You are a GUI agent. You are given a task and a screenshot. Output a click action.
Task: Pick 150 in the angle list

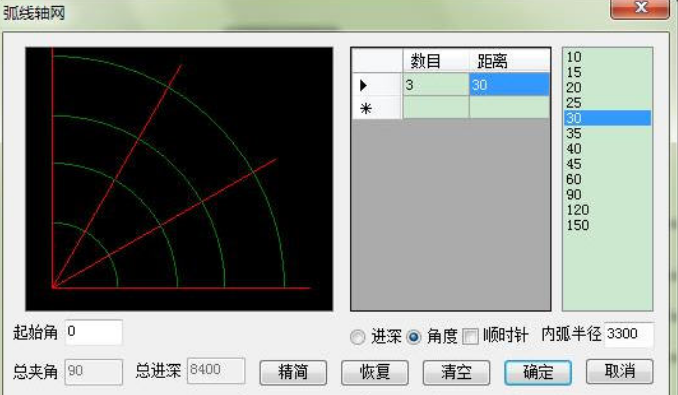pyautogui.click(x=608, y=225)
